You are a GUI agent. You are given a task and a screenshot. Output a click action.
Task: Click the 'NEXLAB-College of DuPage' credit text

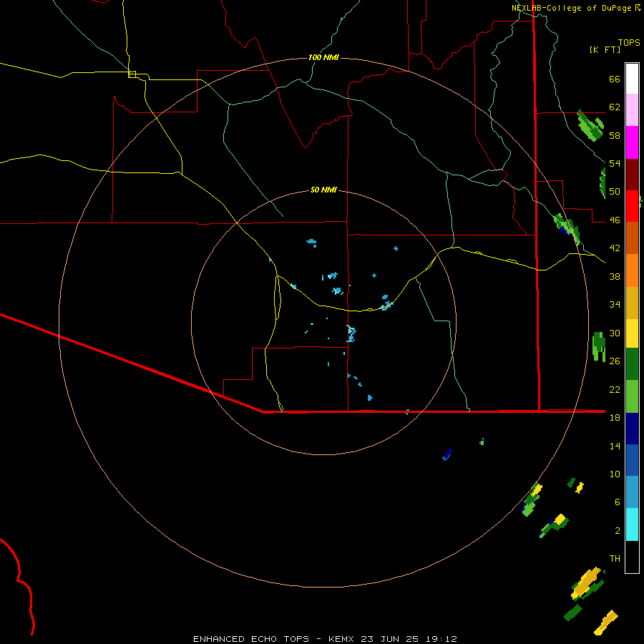(x=571, y=8)
